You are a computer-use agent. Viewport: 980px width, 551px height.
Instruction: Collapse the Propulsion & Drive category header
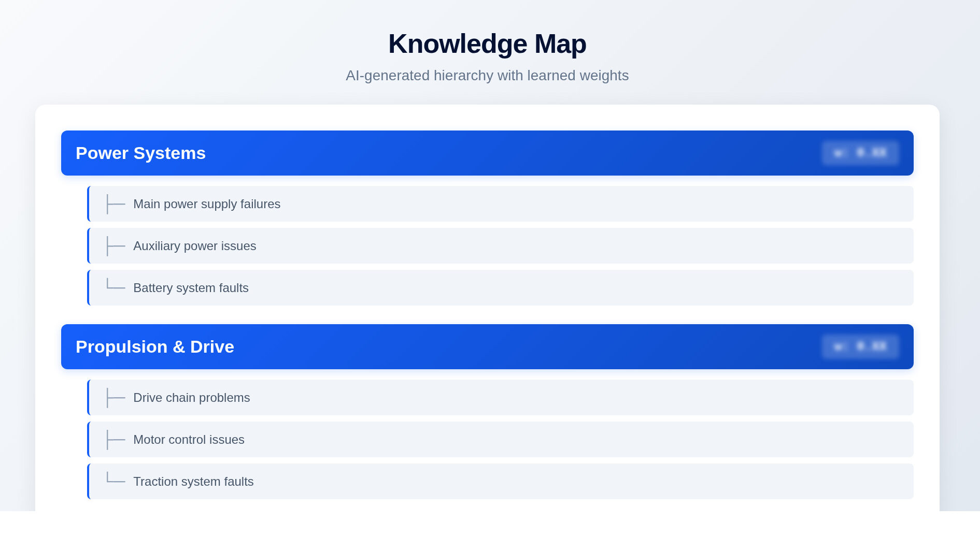tap(487, 347)
